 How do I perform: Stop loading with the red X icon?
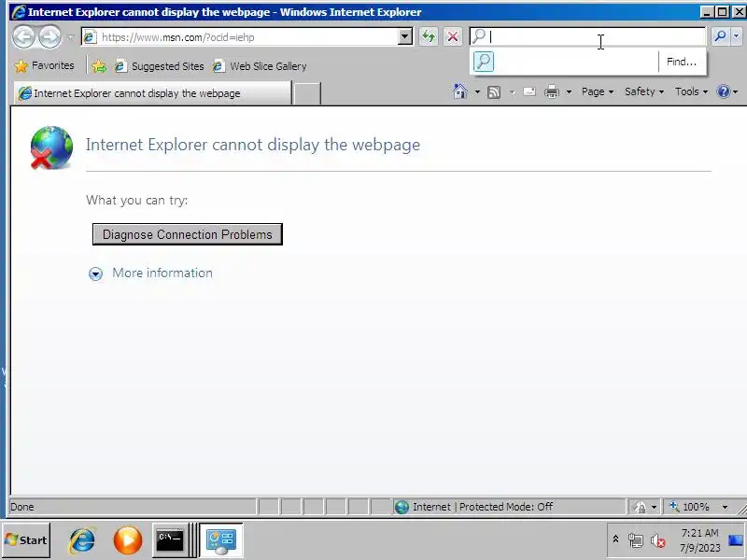453,36
